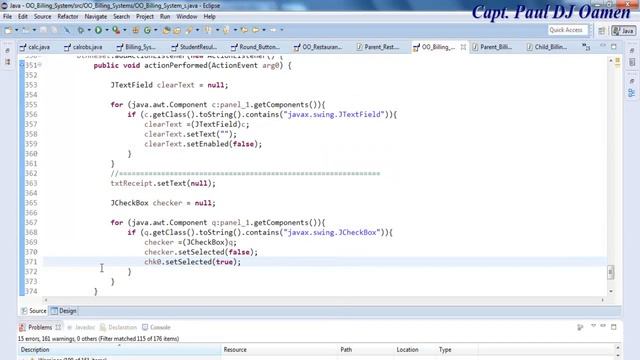The width and height of the screenshot is (640, 360).
Task: Close the OO_Billing_... editor tab
Action: coord(463,47)
